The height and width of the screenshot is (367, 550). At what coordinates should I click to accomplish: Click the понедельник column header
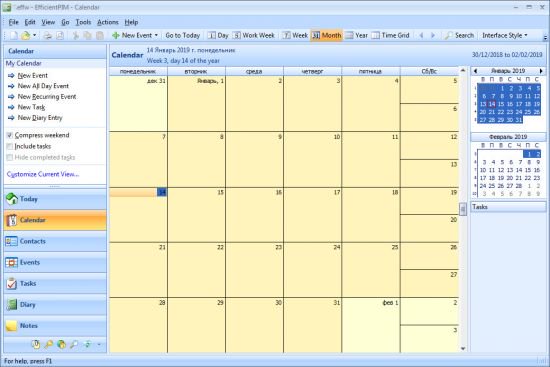[138, 71]
